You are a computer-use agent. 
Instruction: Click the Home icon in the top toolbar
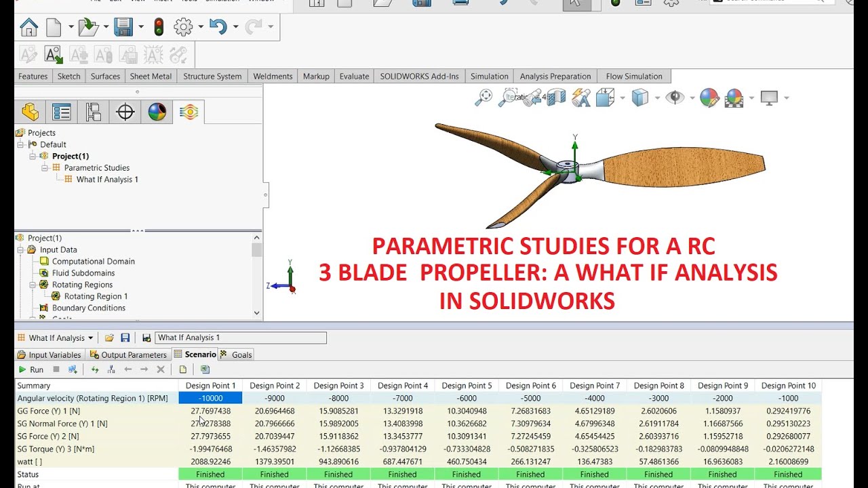[x=28, y=27]
